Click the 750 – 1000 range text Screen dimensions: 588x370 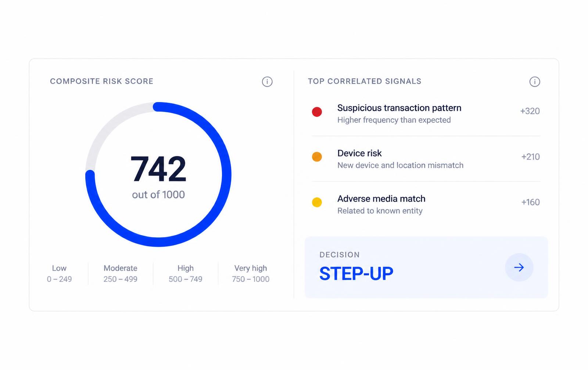(251, 279)
